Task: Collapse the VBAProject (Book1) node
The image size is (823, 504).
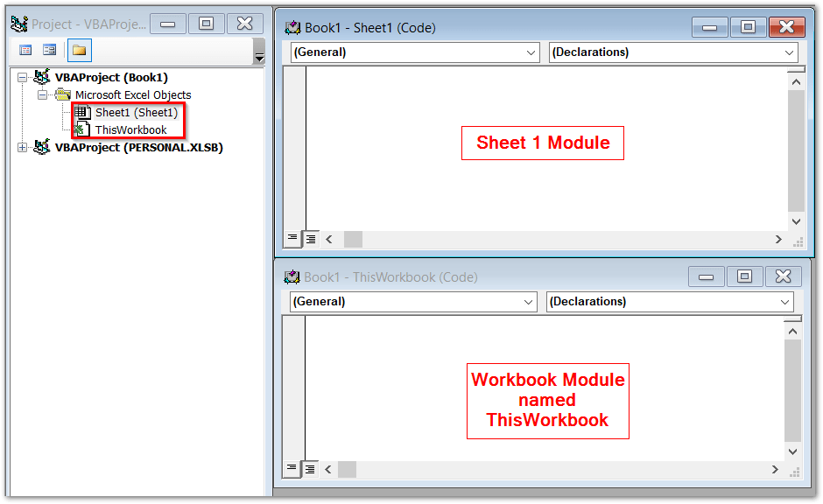Action: (24, 77)
